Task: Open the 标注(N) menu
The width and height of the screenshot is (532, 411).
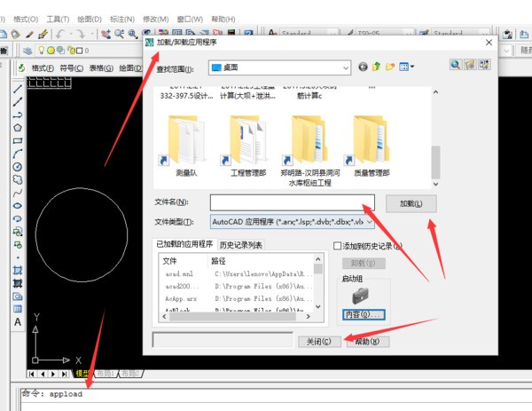Action: [x=122, y=20]
